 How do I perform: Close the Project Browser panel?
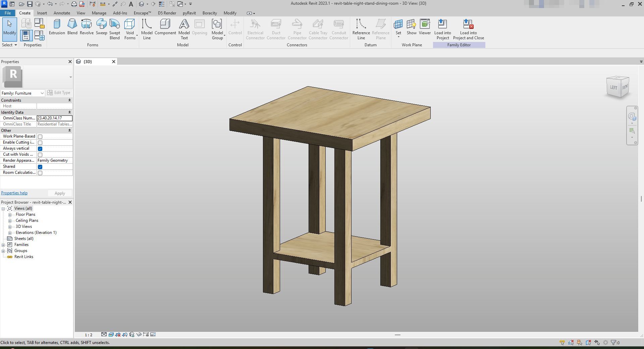click(x=70, y=202)
